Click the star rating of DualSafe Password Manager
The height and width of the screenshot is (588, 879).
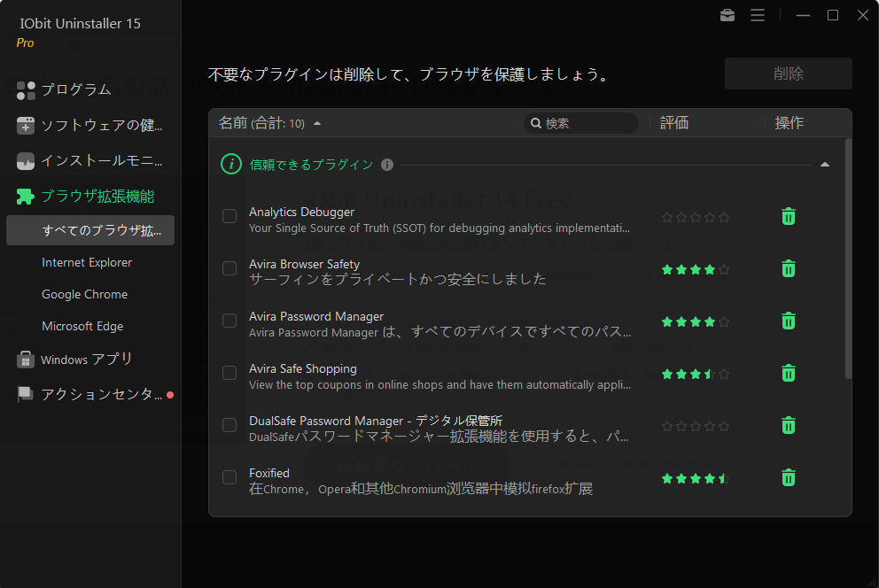(695, 427)
